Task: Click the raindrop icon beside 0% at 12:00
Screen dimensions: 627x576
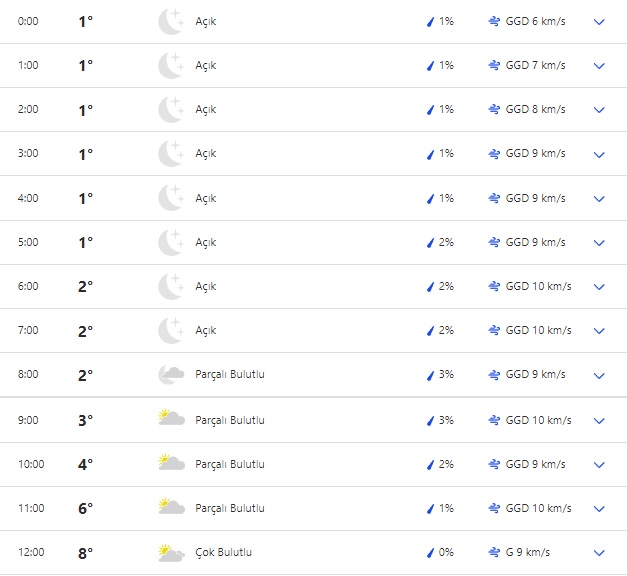Action: [430, 552]
